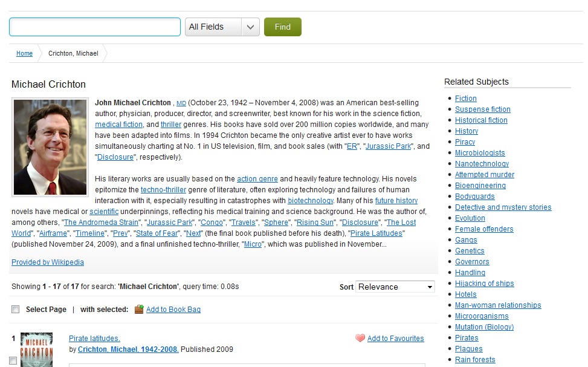This screenshot has width=588, height=367.
Task: Open the Timeline book link
Action: [x=90, y=233]
